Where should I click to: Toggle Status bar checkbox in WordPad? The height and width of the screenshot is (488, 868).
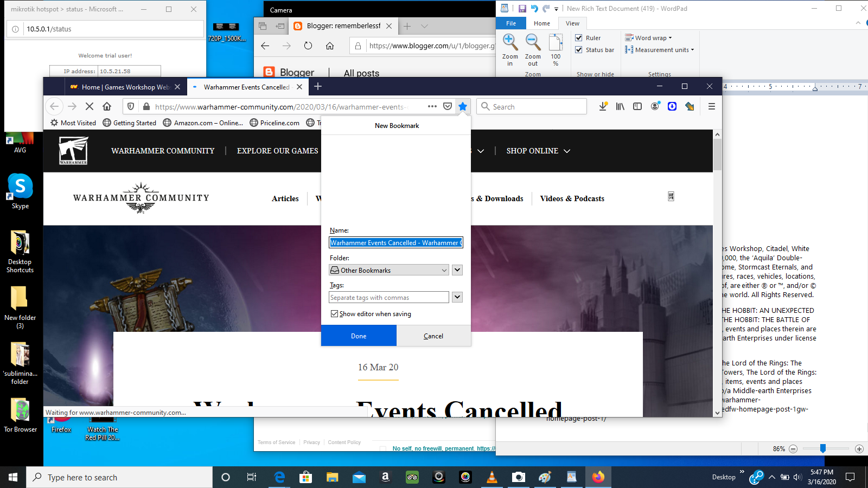[x=579, y=50]
